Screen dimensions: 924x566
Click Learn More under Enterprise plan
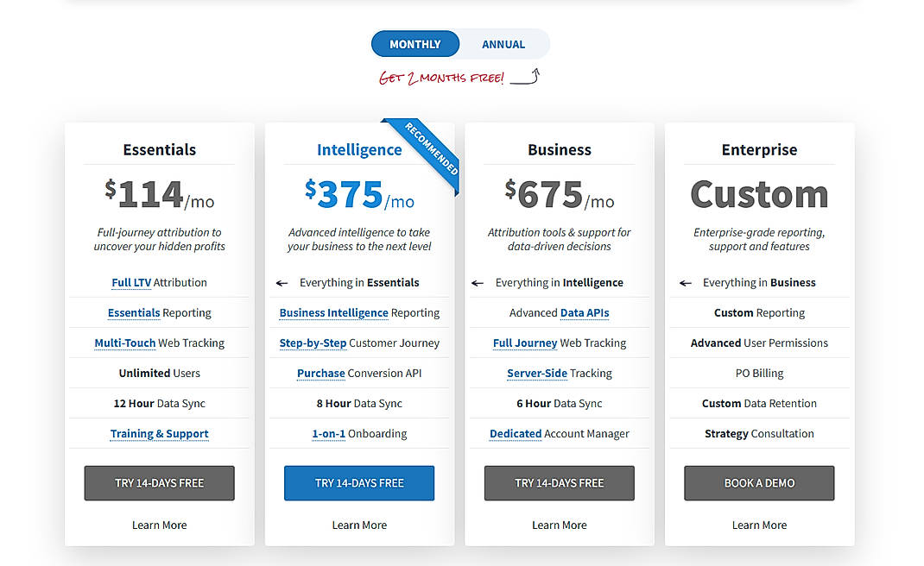click(759, 525)
